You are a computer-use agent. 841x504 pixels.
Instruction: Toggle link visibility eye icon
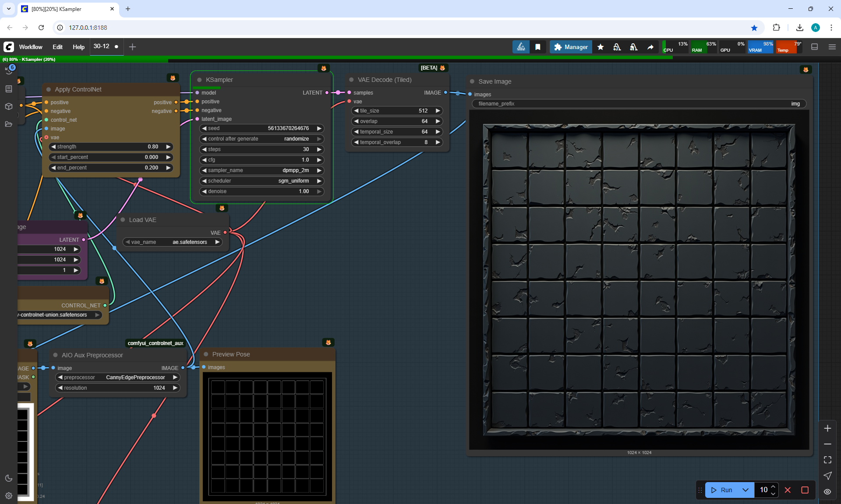point(827,492)
